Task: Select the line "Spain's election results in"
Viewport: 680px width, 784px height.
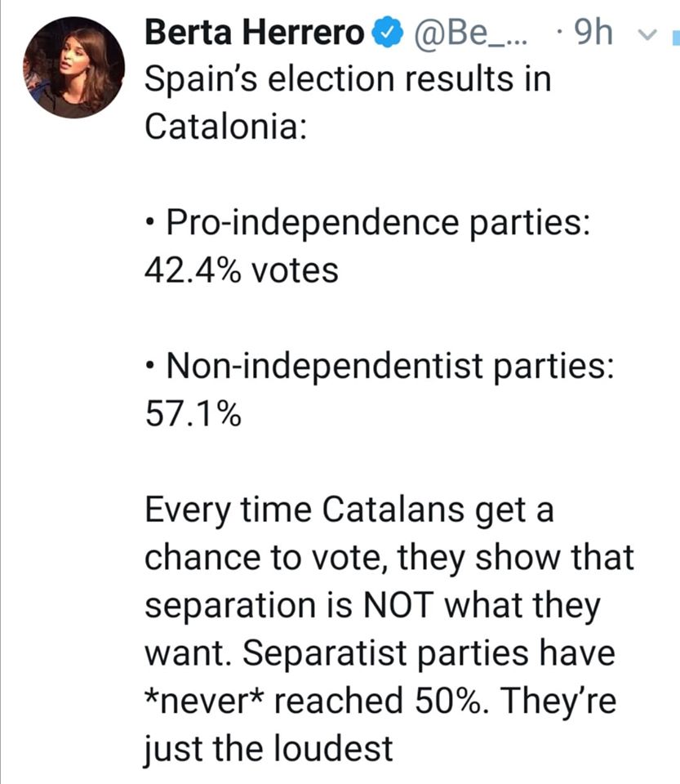Action: click(x=349, y=79)
